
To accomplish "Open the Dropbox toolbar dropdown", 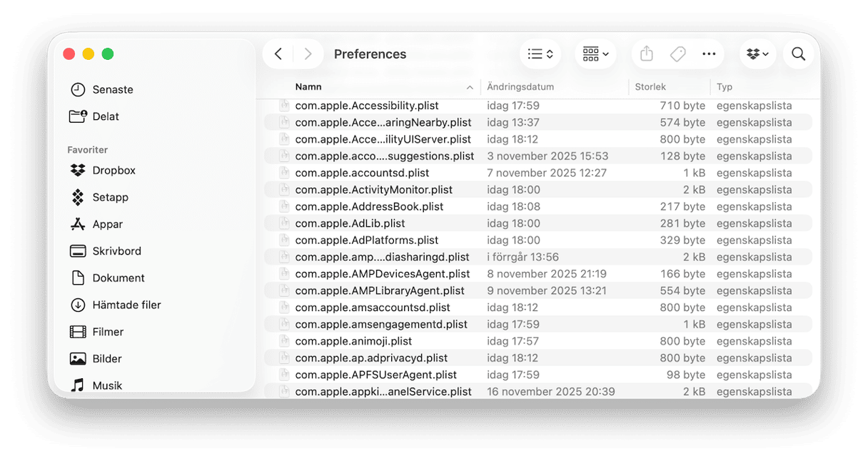I will [757, 54].
